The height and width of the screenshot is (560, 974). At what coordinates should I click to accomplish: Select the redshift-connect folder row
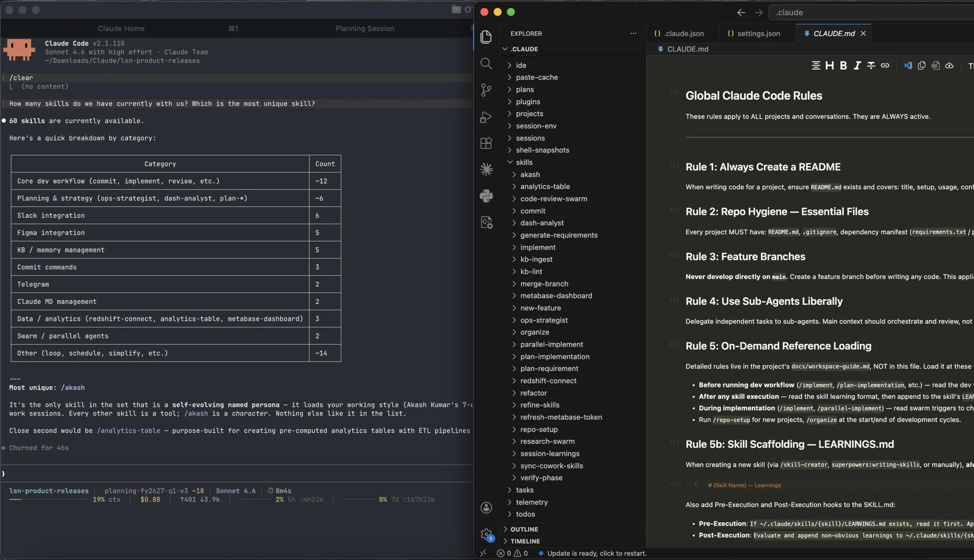pyautogui.click(x=573, y=381)
